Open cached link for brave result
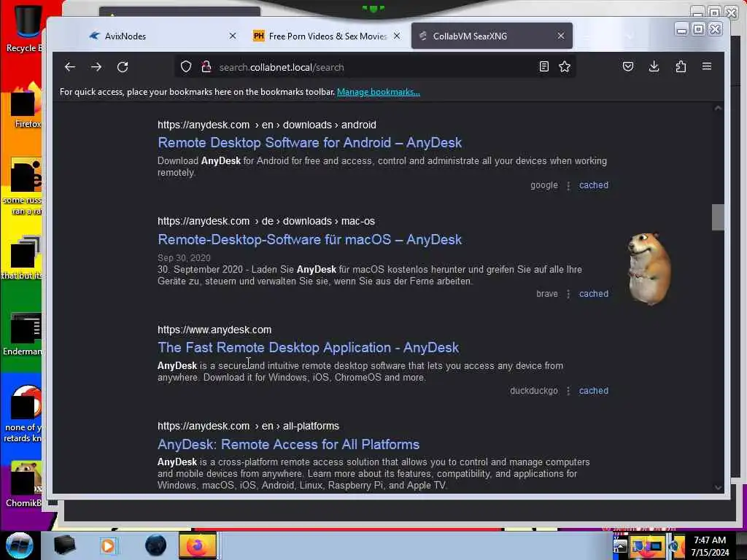The height and width of the screenshot is (560, 747). coord(594,294)
